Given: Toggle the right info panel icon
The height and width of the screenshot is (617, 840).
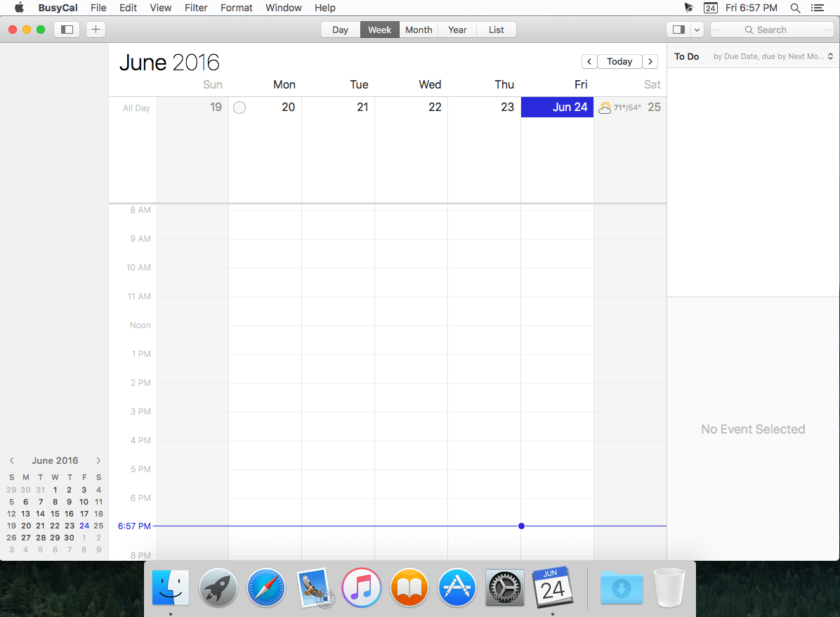Looking at the screenshot, I should [678, 30].
